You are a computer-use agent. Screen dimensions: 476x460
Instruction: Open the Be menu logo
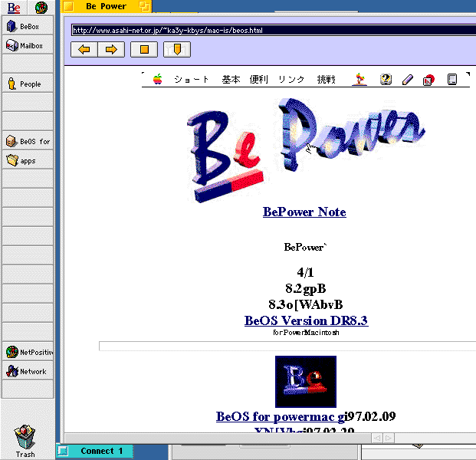point(14,8)
